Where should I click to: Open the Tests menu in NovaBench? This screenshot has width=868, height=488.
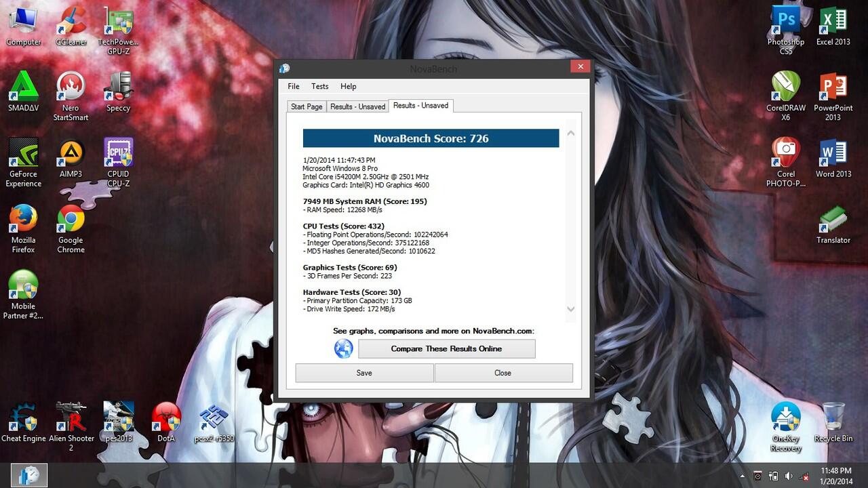319,86
